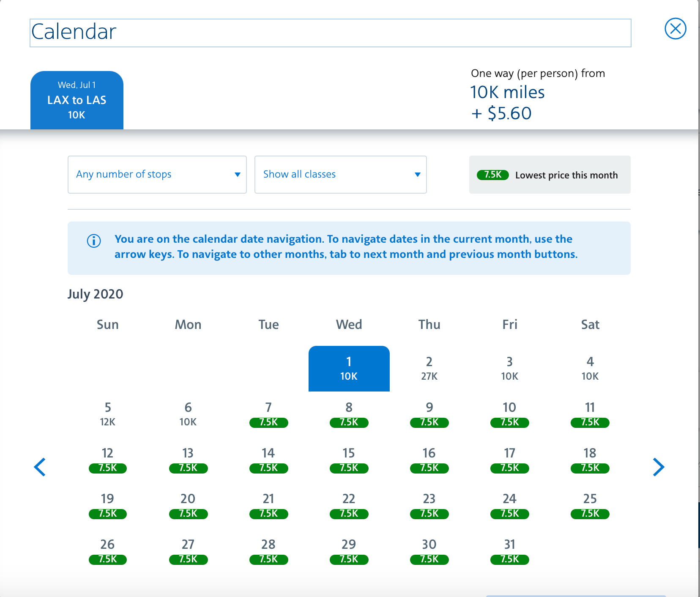Open the Any number of stops dropdown

157,175
